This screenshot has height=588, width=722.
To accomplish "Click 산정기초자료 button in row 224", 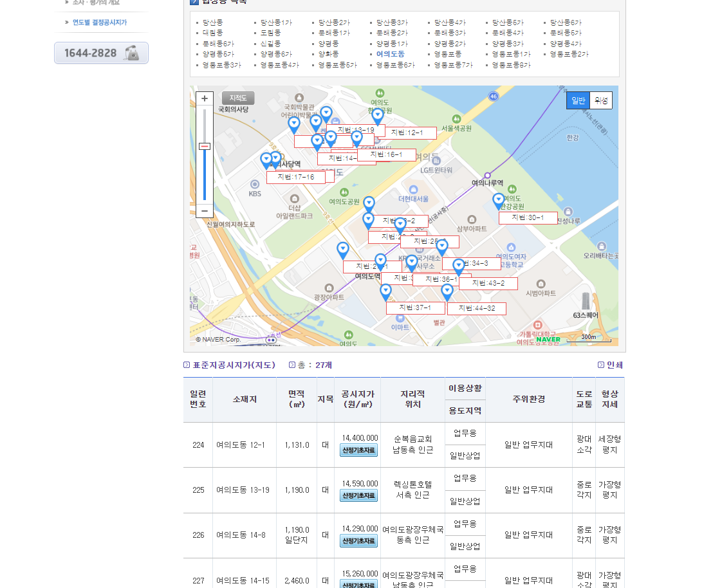I will (358, 451).
